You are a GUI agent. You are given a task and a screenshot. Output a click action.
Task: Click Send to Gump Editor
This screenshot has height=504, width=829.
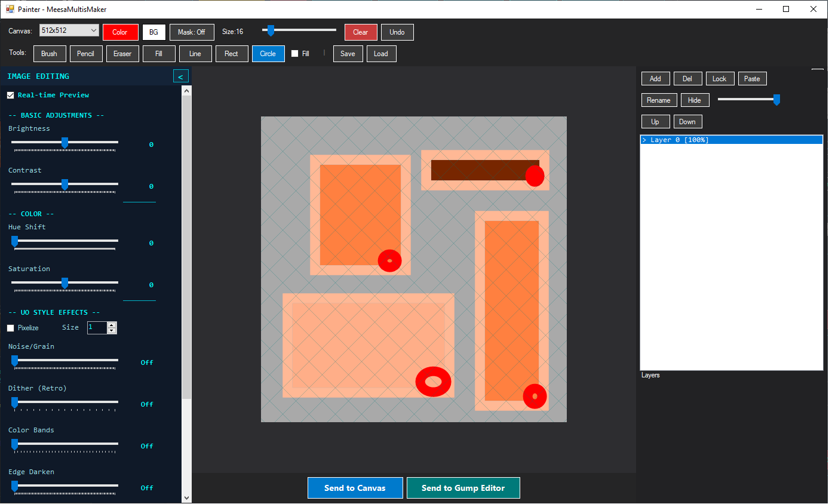pyautogui.click(x=463, y=488)
